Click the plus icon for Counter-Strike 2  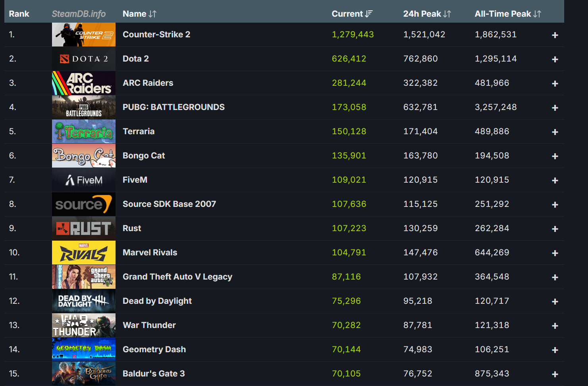555,35
